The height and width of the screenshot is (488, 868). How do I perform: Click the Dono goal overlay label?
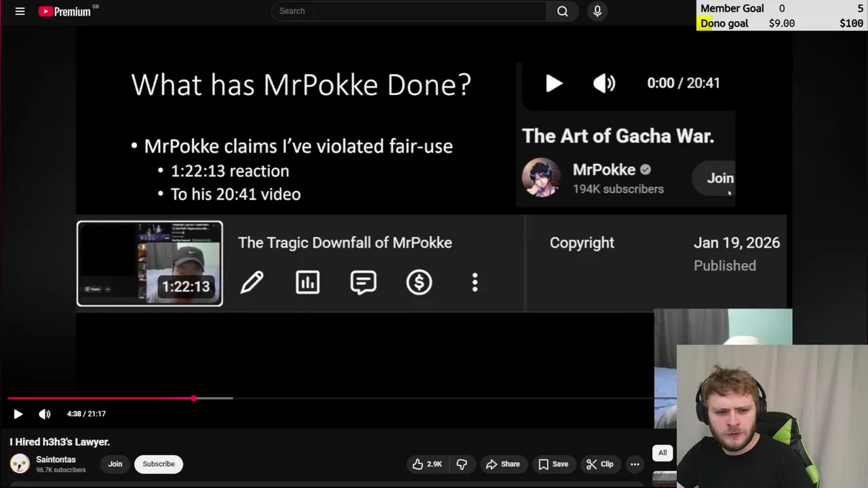(x=724, y=23)
